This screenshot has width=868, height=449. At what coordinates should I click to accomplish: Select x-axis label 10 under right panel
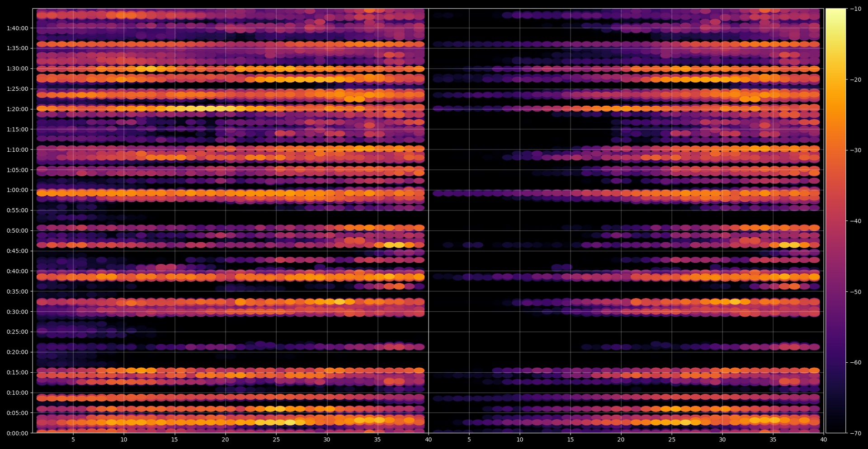coord(520,440)
